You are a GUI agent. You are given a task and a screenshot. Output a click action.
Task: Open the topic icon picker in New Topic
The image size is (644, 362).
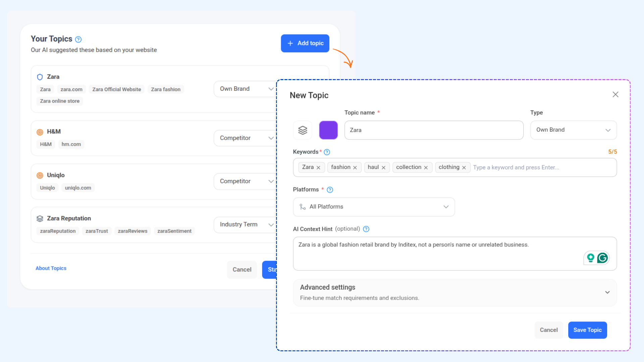tap(303, 130)
